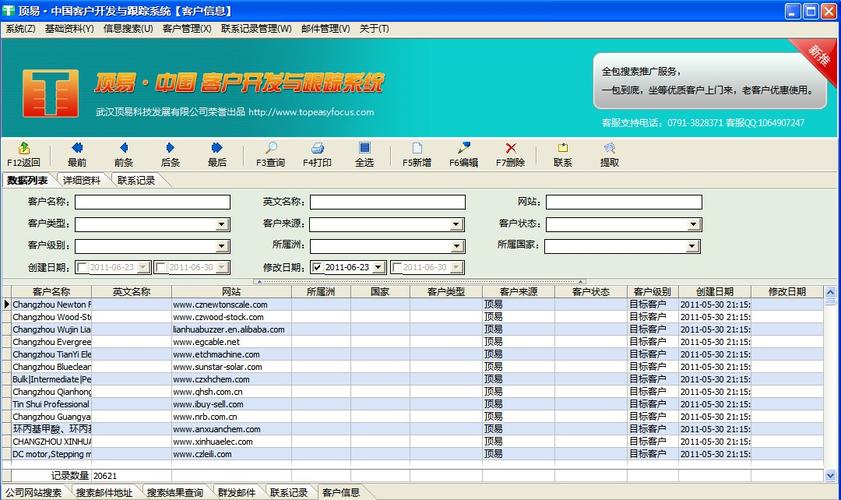Enable the 创建日期 end date checkbox

pyautogui.click(x=161, y=267)
